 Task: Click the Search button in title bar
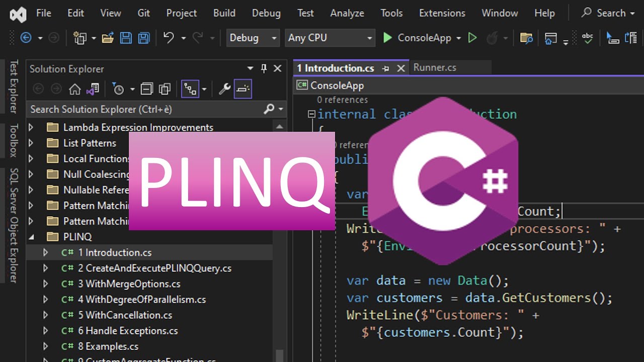[x=607, y=13]
